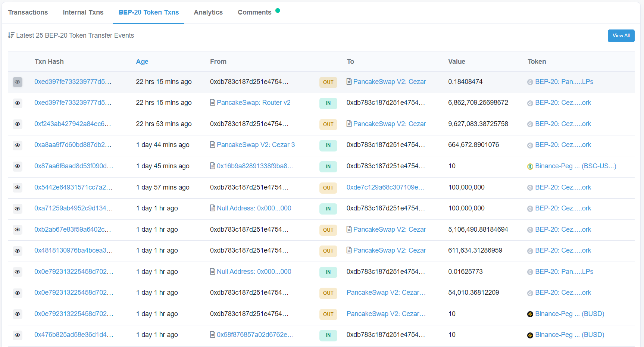
Task: Click the Age column header
Action: click(142, 61)
